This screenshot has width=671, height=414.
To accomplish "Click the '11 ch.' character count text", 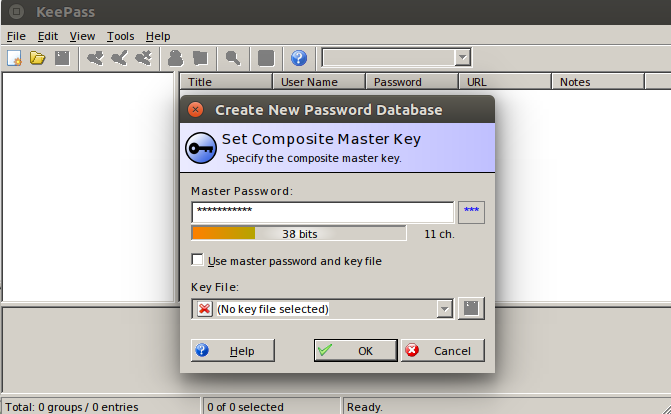I will pyautogui.click(x=439, y=234).
